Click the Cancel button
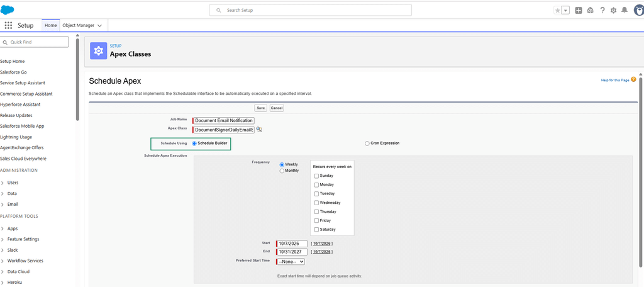 coord(277,108)
